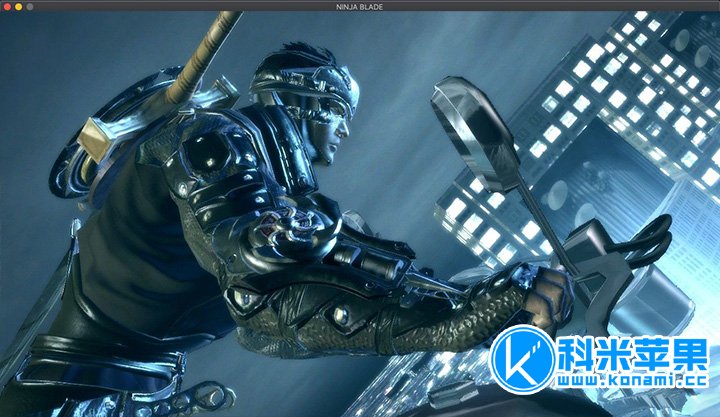Image resolution: width=720 pixels, height=417 pixels.
Task: Click the NINJA BLADE title text
Action: coord(360,6)
